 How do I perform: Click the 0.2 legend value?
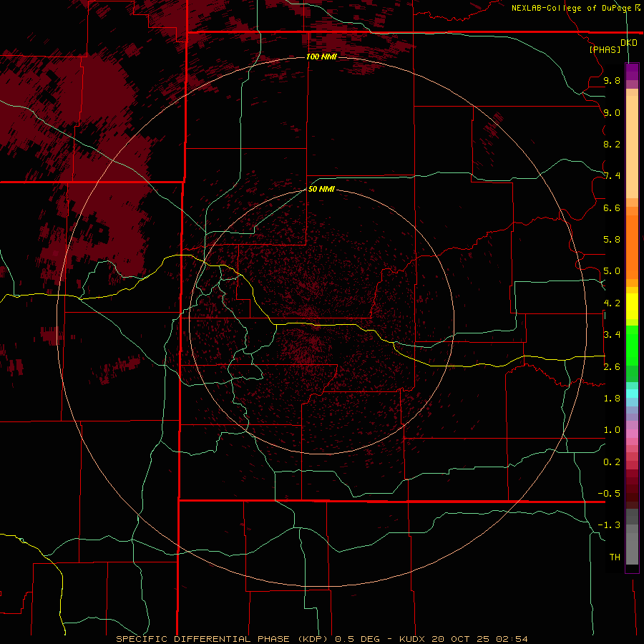click(612, 462)
